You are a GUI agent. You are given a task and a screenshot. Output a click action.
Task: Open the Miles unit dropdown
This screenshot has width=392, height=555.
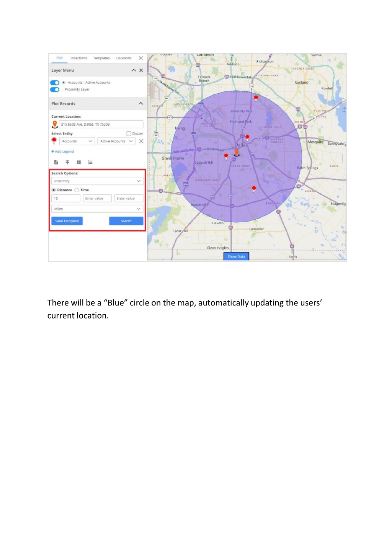click(x=97, y=209)
